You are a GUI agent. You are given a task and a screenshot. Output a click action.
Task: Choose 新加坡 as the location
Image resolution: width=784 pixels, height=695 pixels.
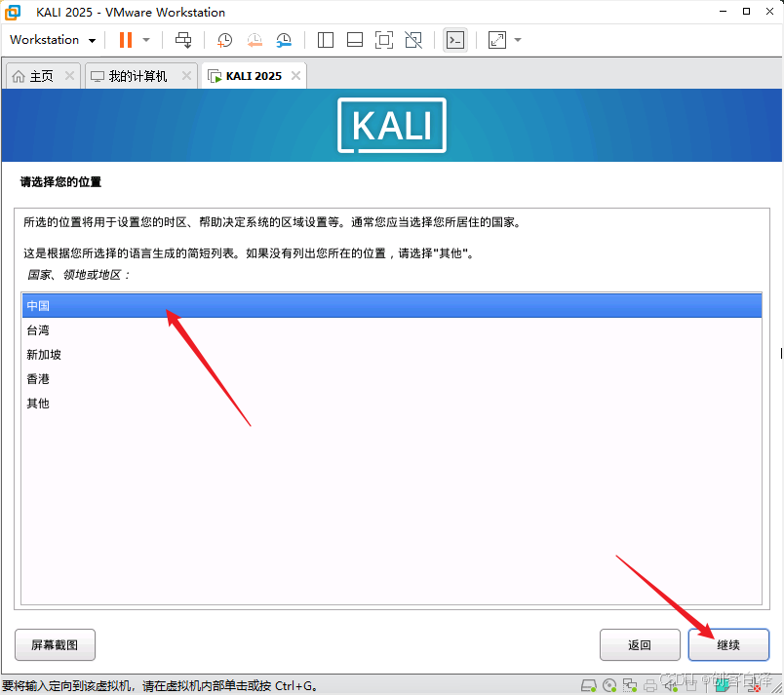(391, 355)
